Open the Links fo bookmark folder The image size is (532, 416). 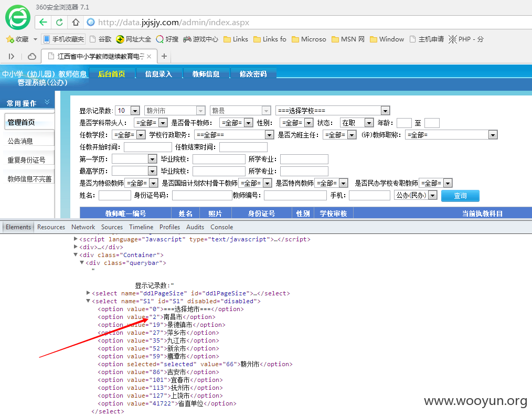click(x=270, y=39)
